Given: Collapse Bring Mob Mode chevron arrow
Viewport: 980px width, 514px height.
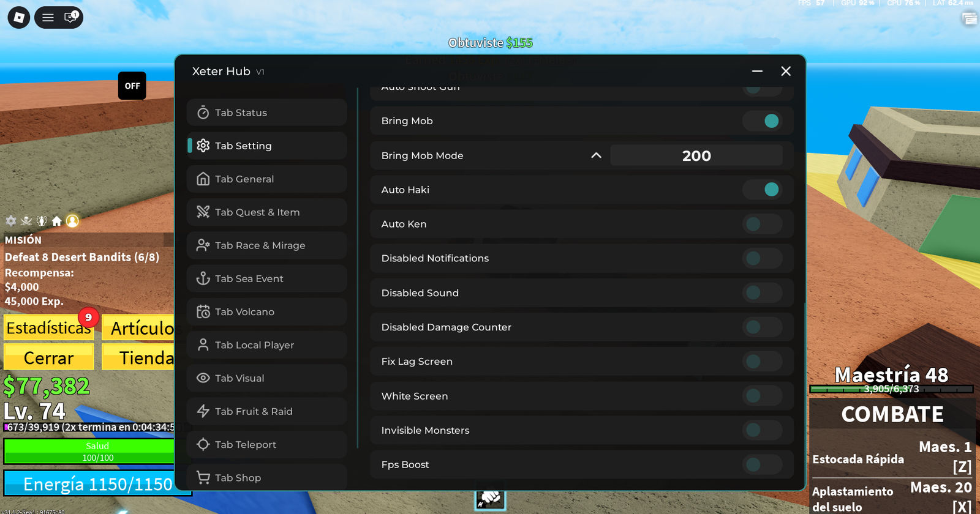Looking at the screenshot, I should tap(596, 155).
